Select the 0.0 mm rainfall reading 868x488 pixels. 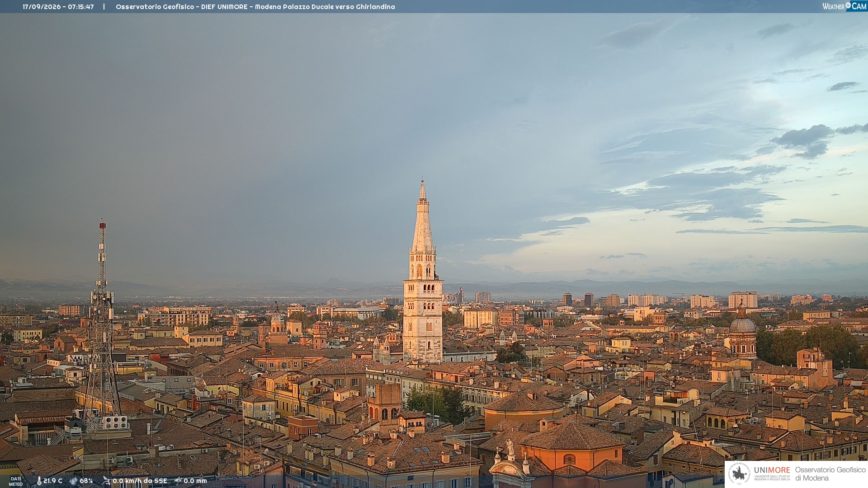(195, 481)
